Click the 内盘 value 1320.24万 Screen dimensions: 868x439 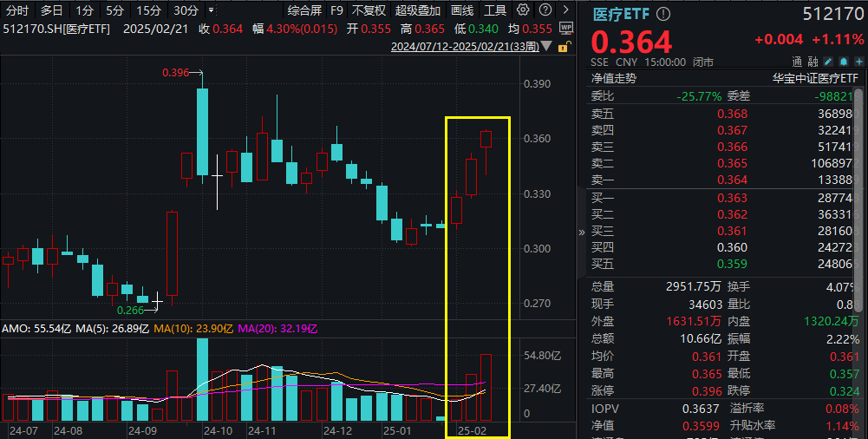coord(832,321)
